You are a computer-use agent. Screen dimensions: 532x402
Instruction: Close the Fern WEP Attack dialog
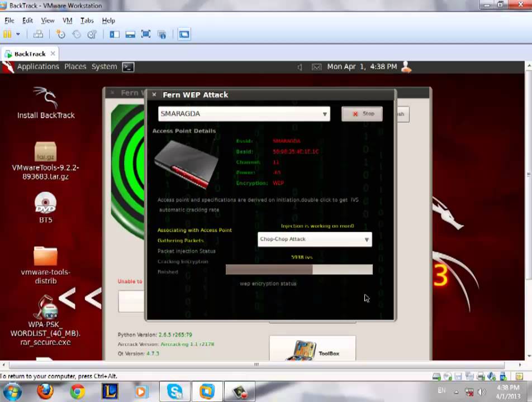point(154,94)
